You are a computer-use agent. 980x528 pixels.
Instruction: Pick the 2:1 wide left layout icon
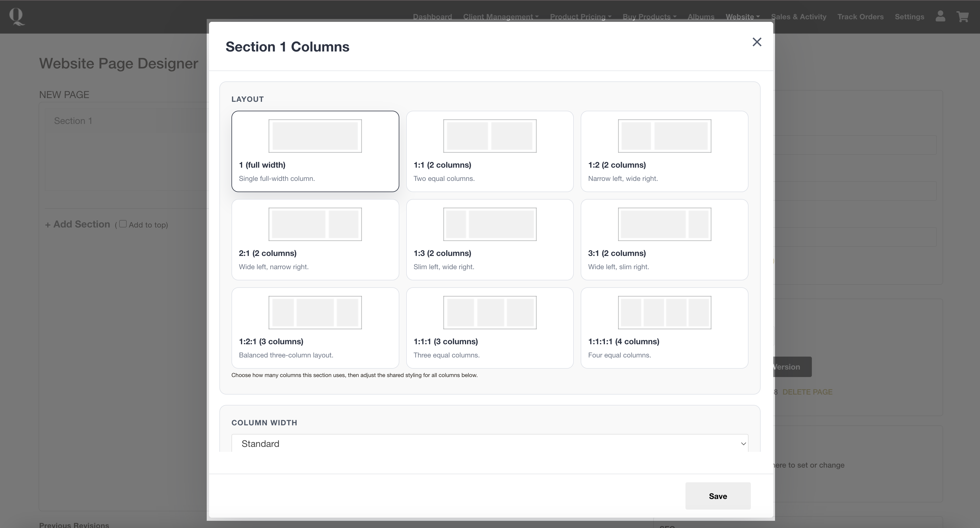coord(315,224)
